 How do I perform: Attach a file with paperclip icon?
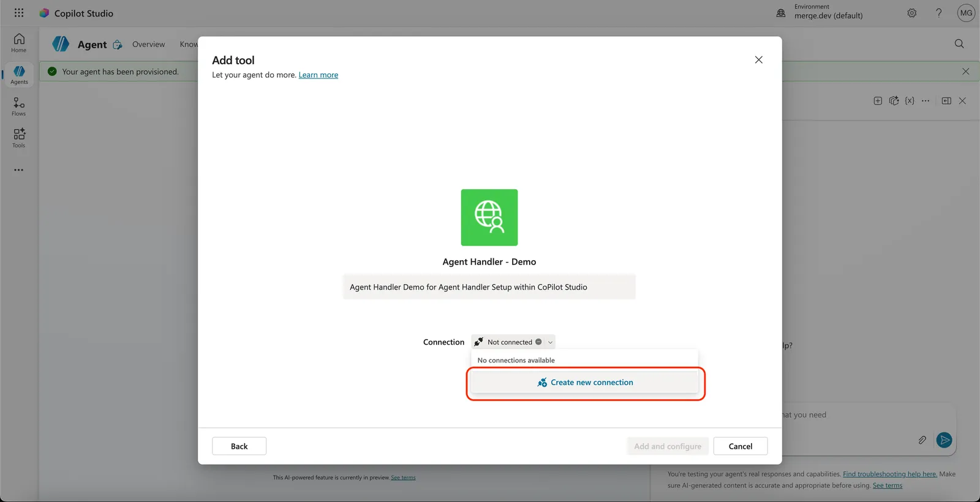(x=922, y=440)
